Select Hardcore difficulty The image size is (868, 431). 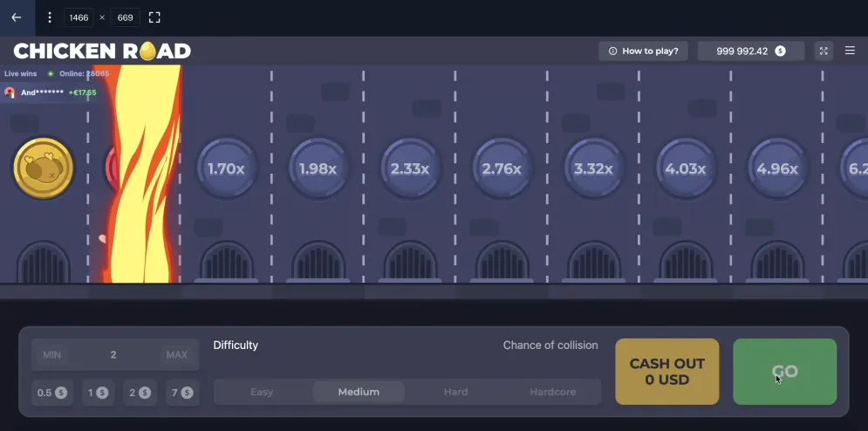(x=552, y=393)
